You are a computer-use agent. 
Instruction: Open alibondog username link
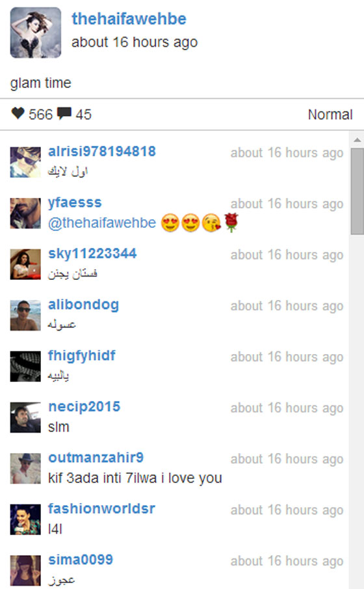pyautogui.click(x=83, y=305)
